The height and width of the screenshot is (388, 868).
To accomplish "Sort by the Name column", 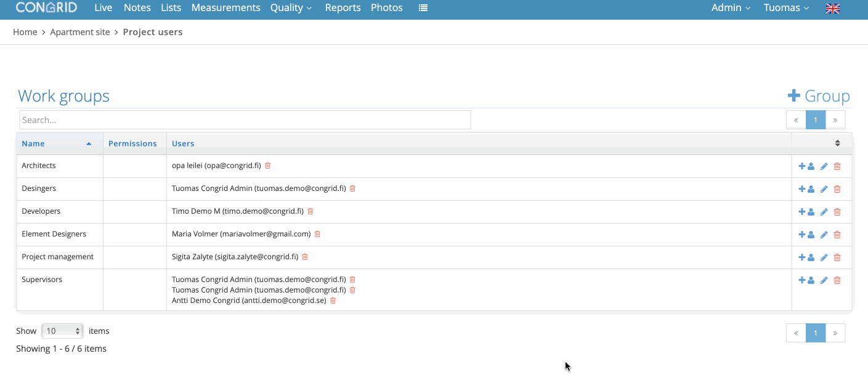I will click(x=60, y=143).
